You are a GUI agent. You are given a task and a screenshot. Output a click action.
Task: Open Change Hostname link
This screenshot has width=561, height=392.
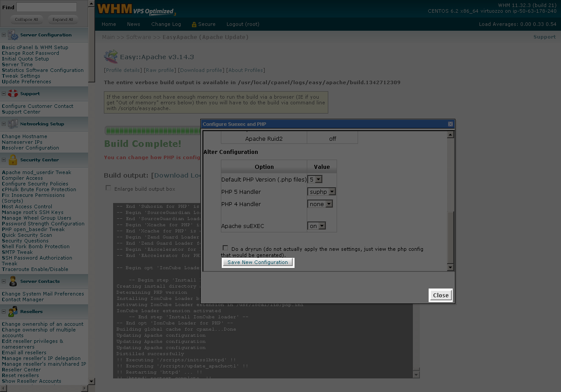[25, 136]
